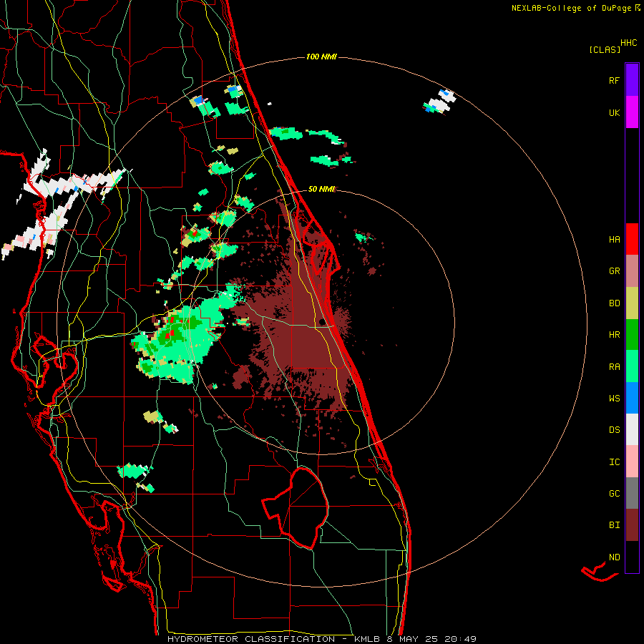Click the Hydrometeor Classification KMLB timestamp caption
The image size is (644, 644).
click(x=322, y=639)
